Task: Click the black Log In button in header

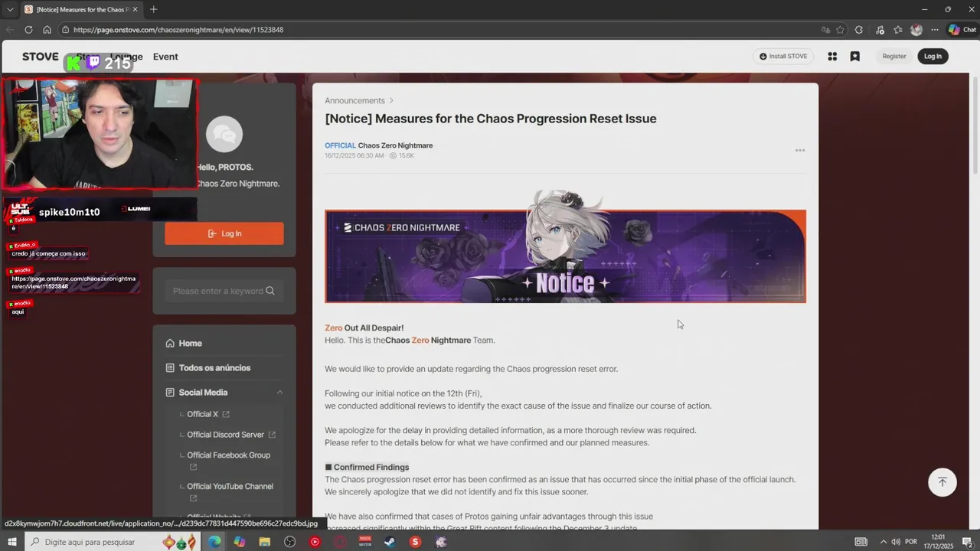Action: [933, 56]
